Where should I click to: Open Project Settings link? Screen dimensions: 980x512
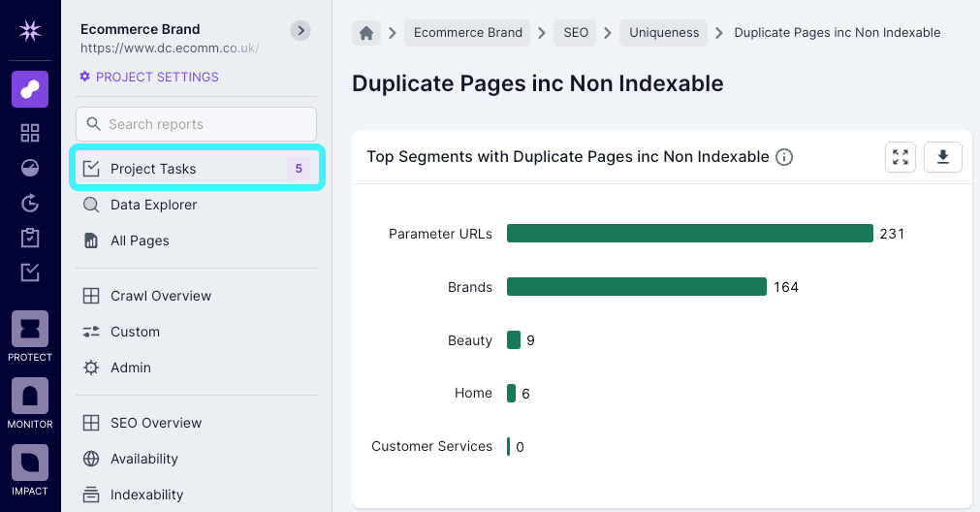[x=149, y=77]
